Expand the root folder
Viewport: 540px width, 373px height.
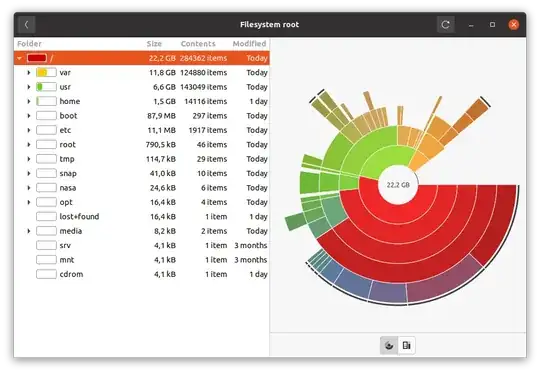coord(29,145)
